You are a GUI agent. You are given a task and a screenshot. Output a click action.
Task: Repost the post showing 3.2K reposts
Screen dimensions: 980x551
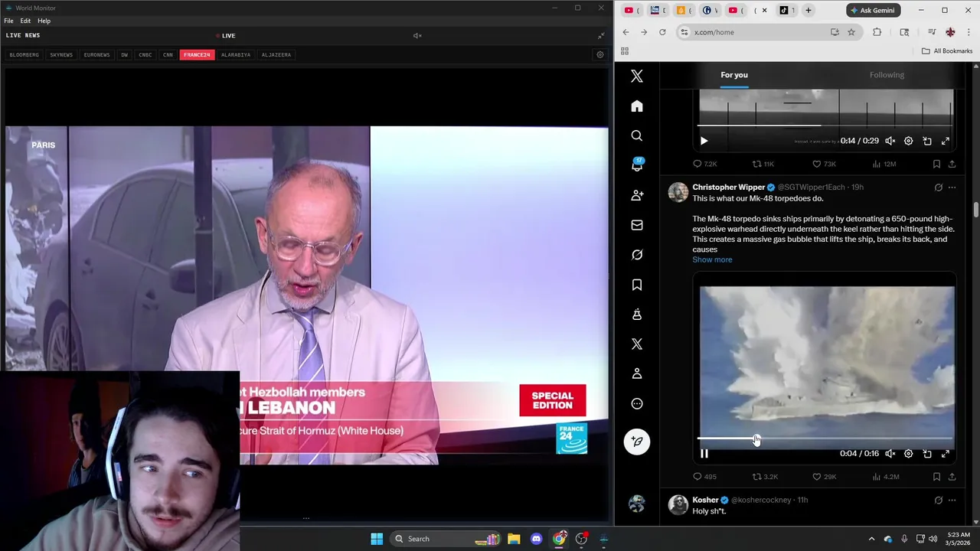coord(765,477)
